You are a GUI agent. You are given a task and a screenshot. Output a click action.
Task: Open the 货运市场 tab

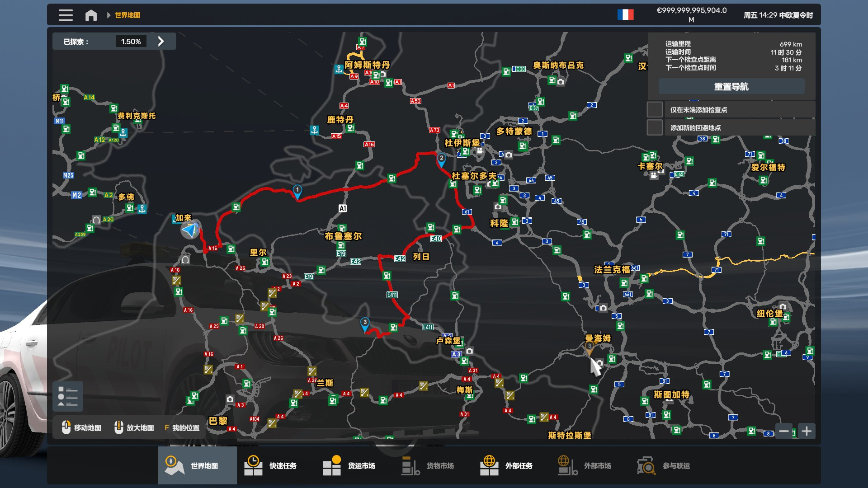click(x=349, y=465)
